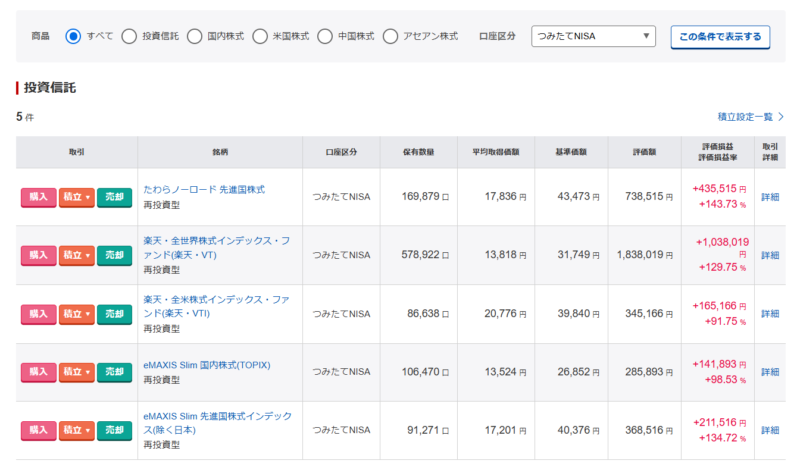The image size is (800, 470).
Task: Click the この条件で表示する button
Action: click(720, 37)
